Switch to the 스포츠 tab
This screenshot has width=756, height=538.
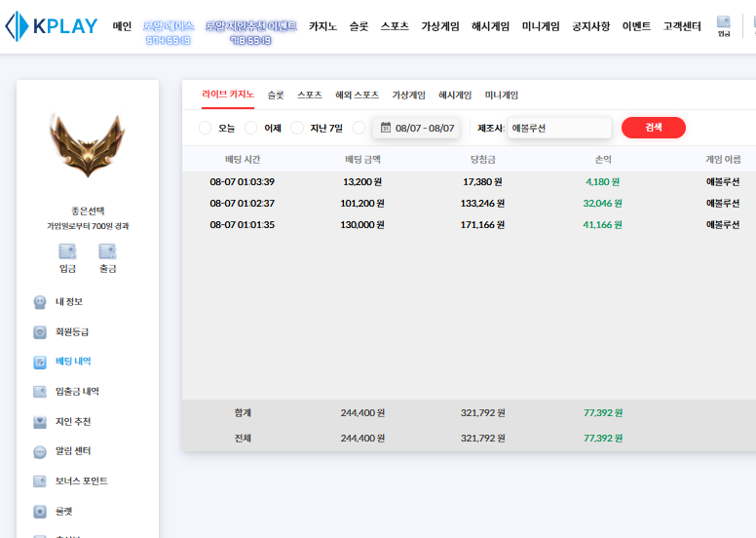(310, 96)
